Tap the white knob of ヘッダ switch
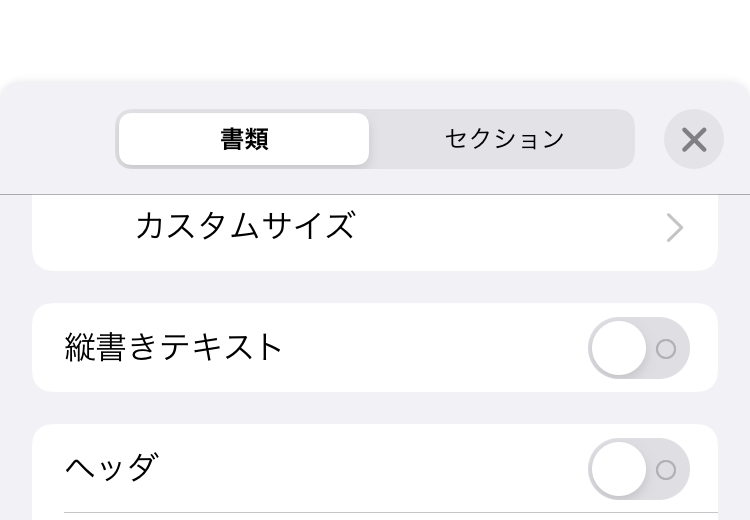This screenshot has width=750, height=520. click(x=619, y=469)
